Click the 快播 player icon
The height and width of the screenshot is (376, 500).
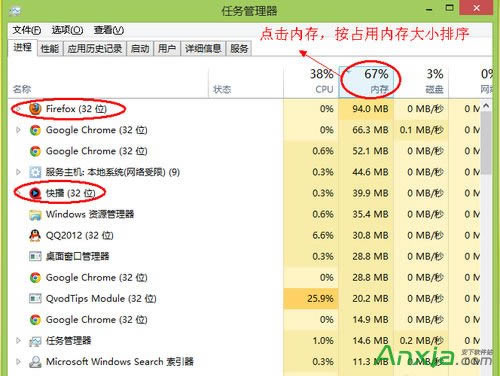pyautogui.click(x=35, y=193)
